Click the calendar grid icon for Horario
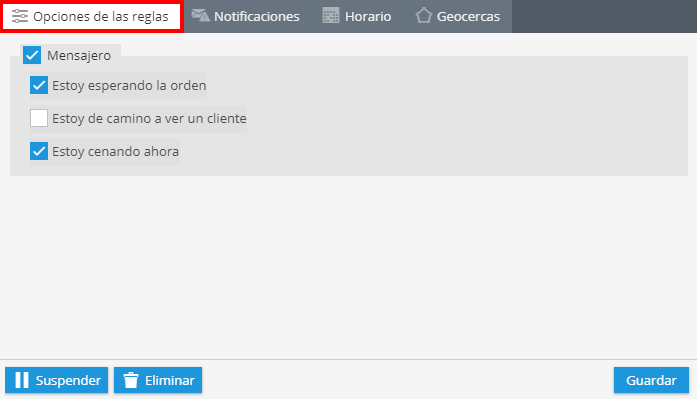 click(331, 16)
